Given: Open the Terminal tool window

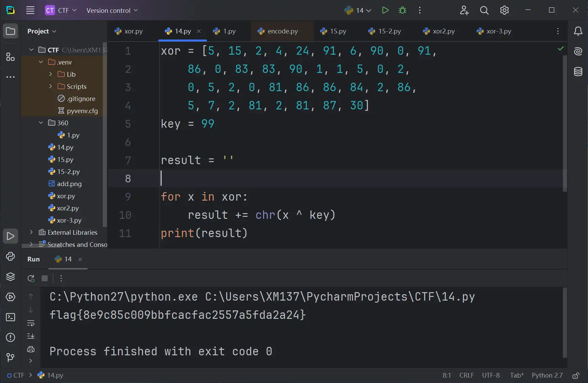Looking at the screenshot, I should coord(10,317).
